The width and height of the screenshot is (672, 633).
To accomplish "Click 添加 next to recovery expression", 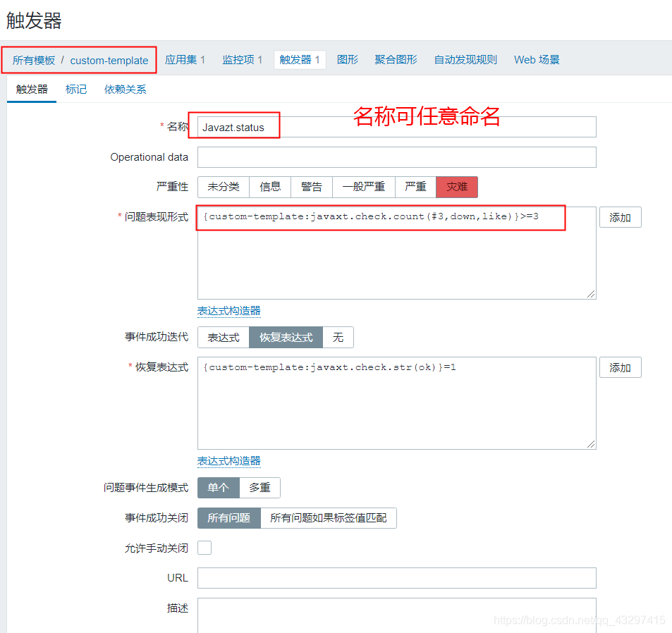I will point(620,367).
